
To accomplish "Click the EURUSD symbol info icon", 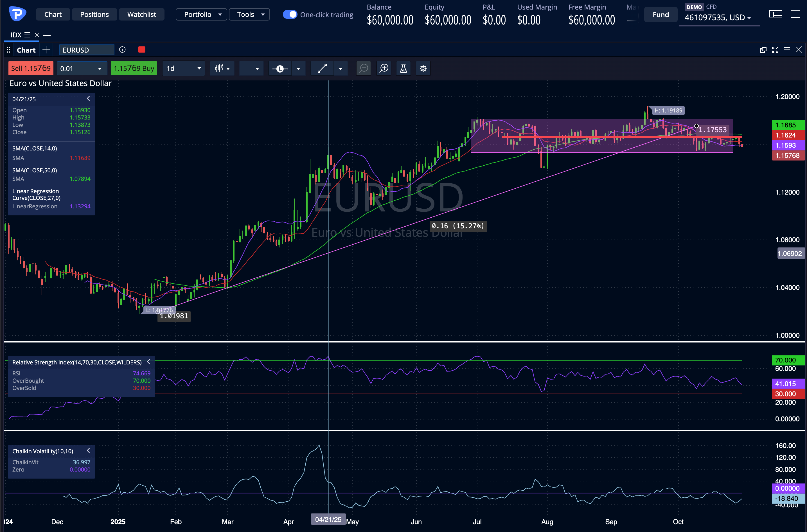I will coord(123,50).
